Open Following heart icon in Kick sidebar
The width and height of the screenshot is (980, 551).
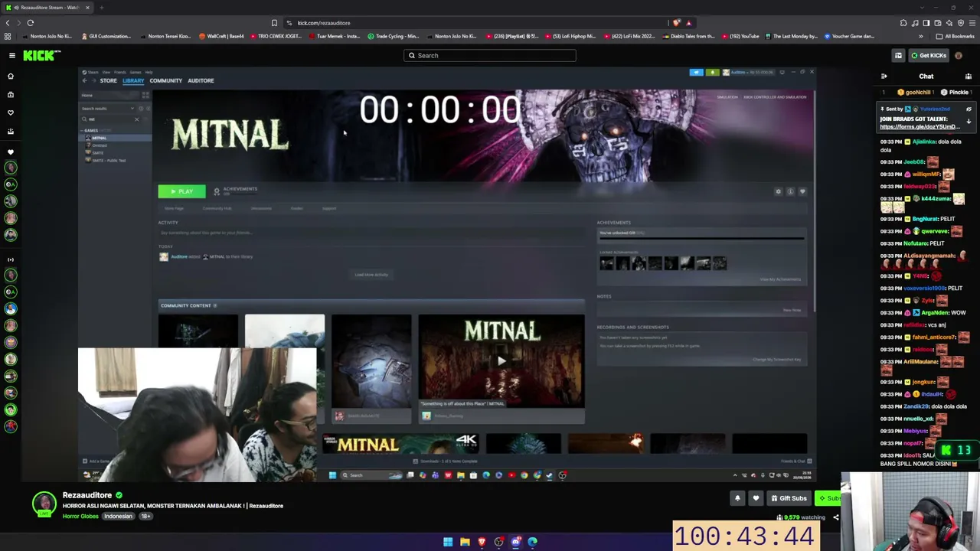tap(11, 112)
